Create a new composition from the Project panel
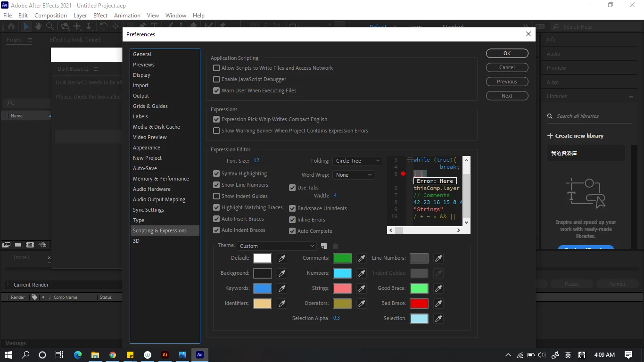This screenshot has height=362, width=644. coord(30,245)
